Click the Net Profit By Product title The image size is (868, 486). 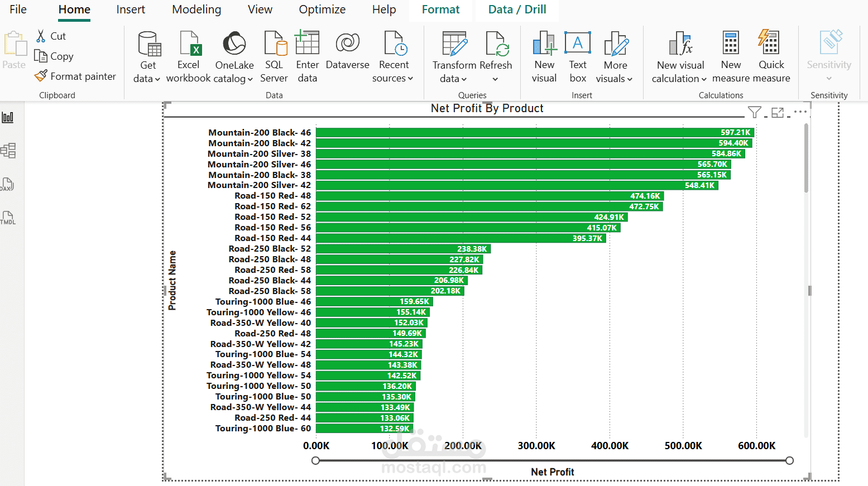(487, 108)
